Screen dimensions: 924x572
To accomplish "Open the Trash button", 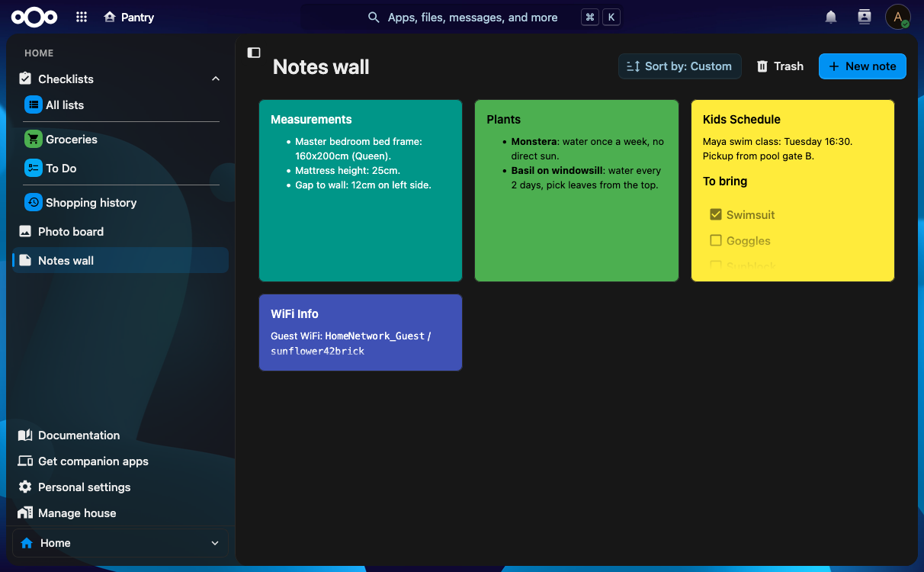I will 780,66.
